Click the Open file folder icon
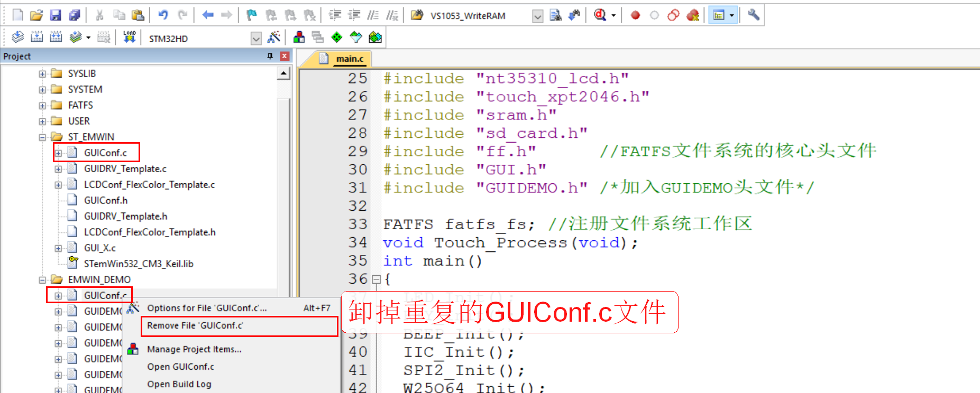Screen dimensions: 980x393 [x=36, y=15]
